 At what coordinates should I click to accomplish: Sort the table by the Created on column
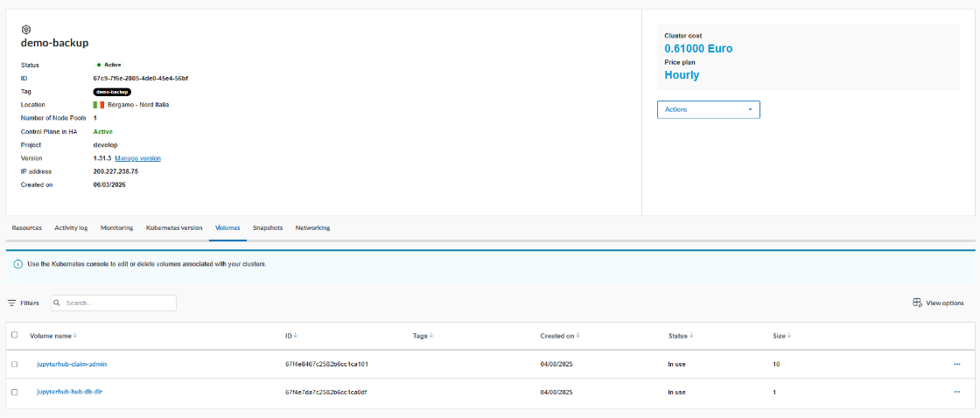coord(560,335)
